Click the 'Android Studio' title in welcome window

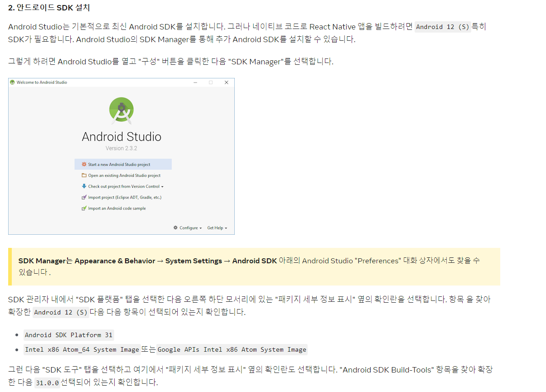pyautogui.click(x=121, y=136)
